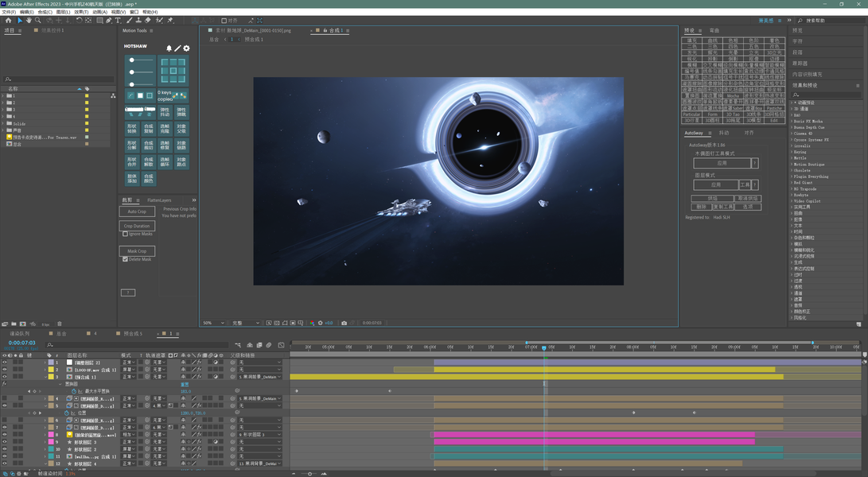The width and height of the screenshot is (868, 477).
Task: Click the 形状转换 Motion Tools button
Action: coord(132,128)
